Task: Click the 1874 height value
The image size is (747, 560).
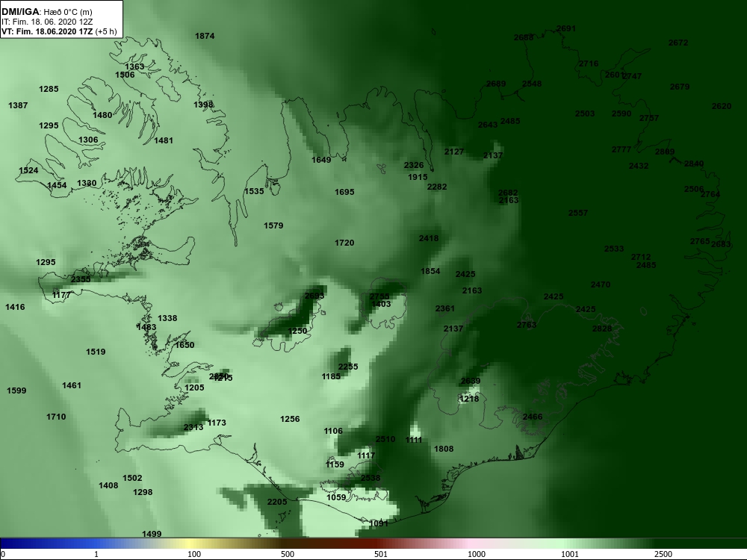Action: coord(205,36)
